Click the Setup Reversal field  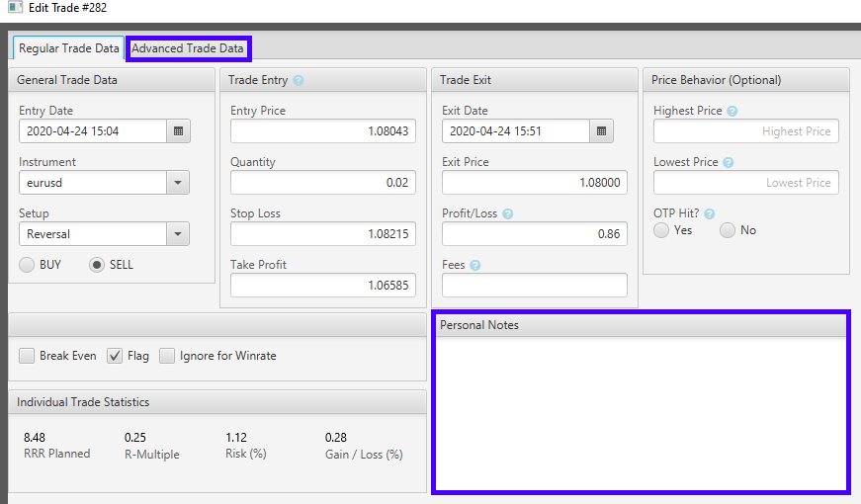pos(93,234)
